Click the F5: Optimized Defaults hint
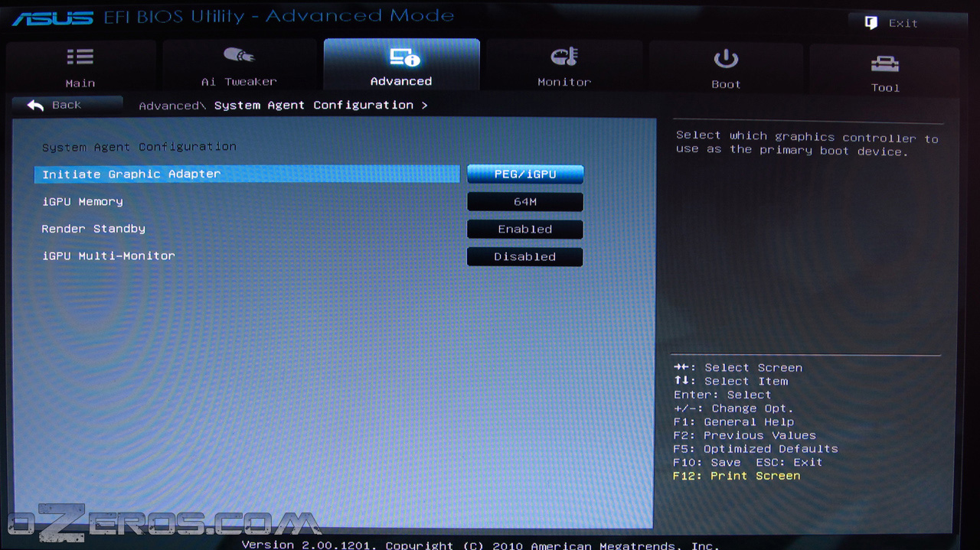 pos(756,449)
